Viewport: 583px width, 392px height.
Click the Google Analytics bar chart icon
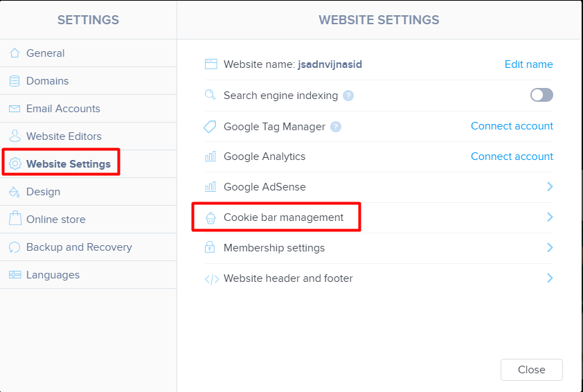coord(210,157)
